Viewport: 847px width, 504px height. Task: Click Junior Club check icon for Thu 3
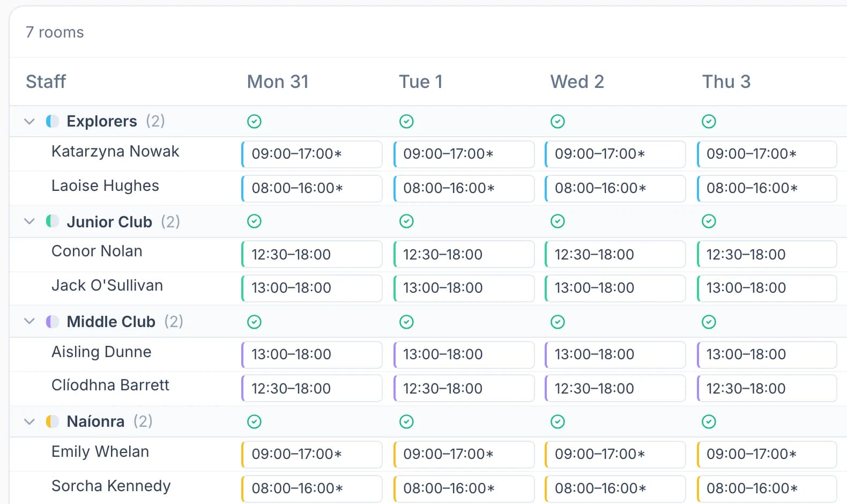pos(709,221)
